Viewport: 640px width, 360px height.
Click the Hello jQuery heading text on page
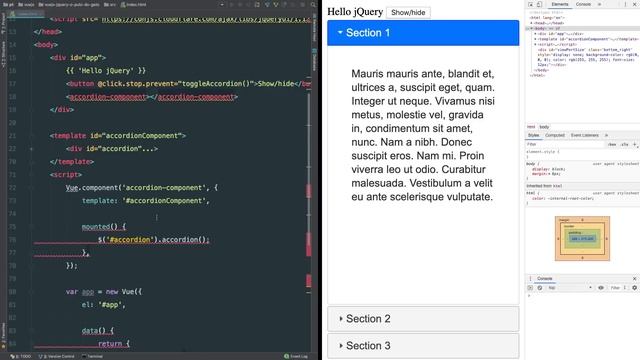[x=355, y=12]
